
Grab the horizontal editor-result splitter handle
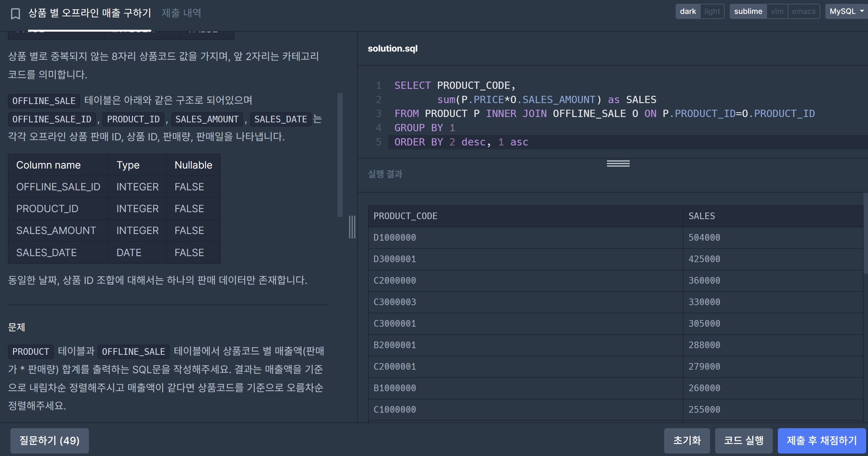point(618,163)
